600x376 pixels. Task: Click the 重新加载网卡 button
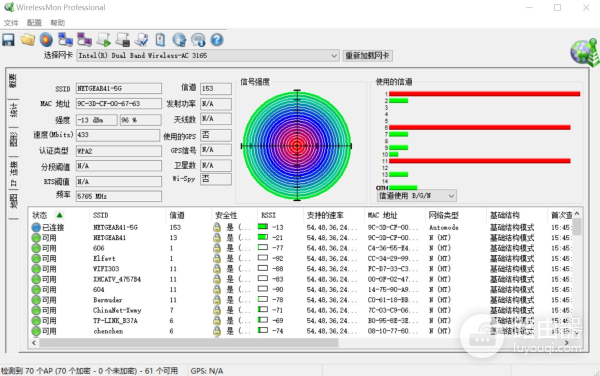[x=367, y=56]
